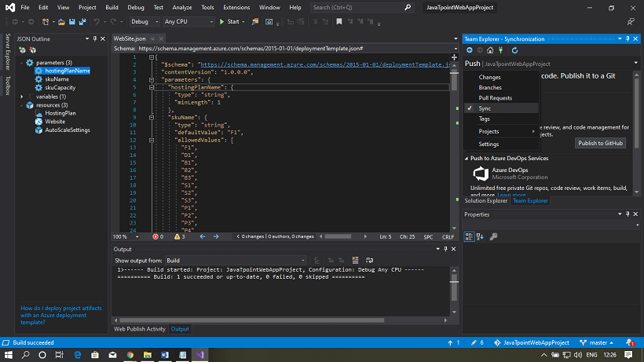644x362 pixels.
Task: Open Windows Start menu
Action: (x=8, y=355)
